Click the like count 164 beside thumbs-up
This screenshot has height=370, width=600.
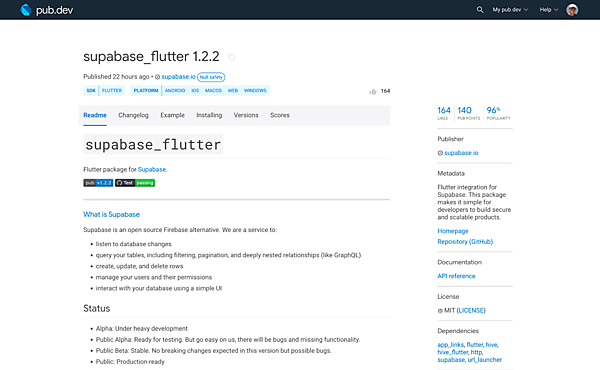point(385,91)
